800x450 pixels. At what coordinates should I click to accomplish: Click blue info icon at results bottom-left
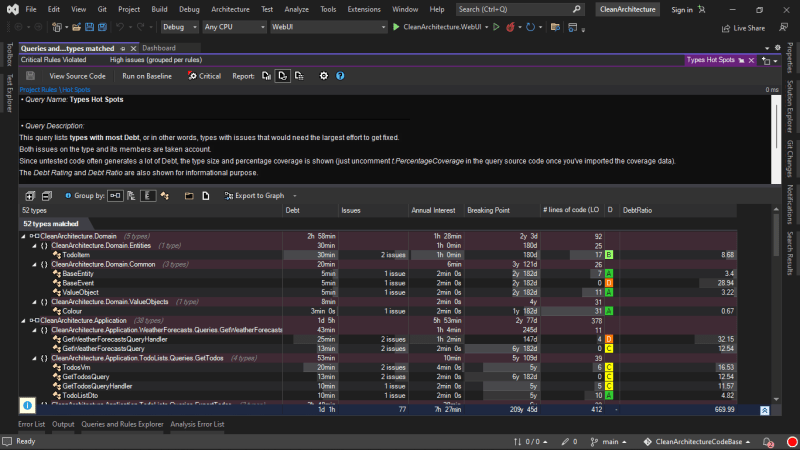click(x=28, y=406)
